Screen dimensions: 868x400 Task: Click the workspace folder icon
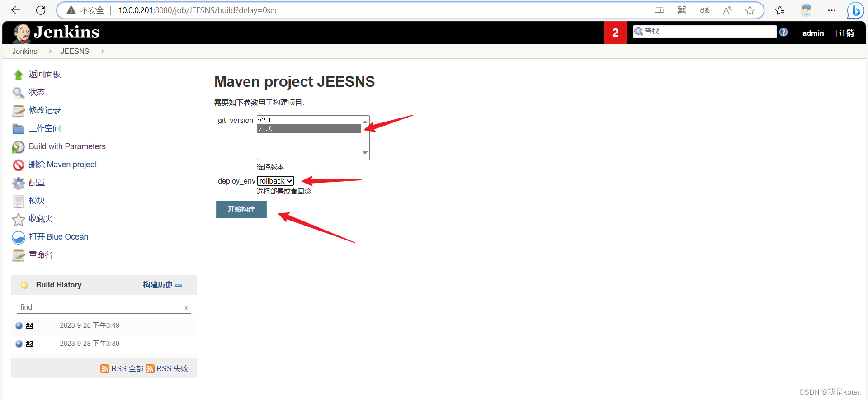[x=19, y=129]
